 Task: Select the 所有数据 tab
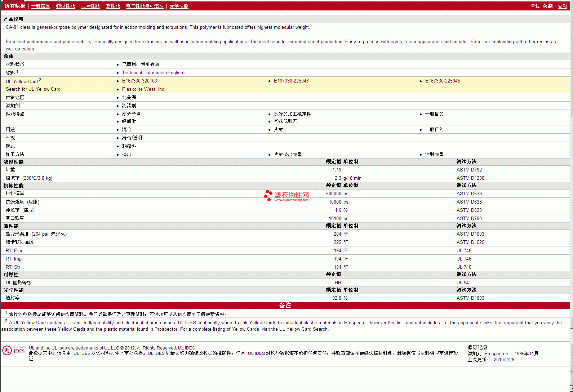[15, 6]
